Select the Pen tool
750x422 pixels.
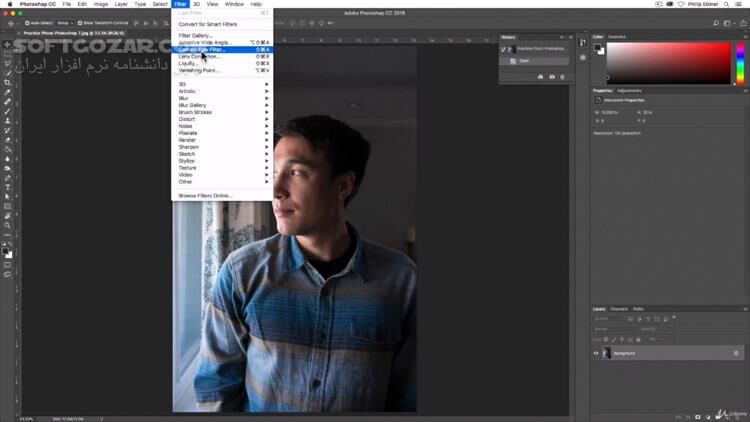pos(7,178)
